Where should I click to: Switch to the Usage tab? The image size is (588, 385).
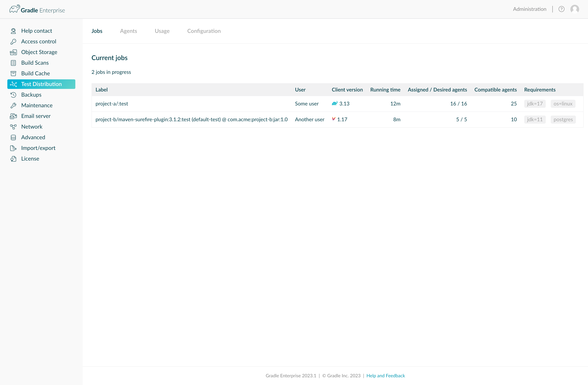(x=162, y=31)
